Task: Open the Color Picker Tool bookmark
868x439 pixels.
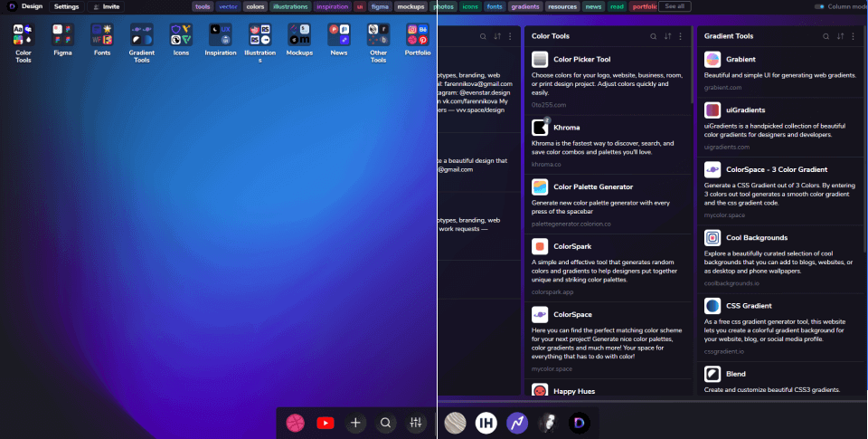Action: 608,81
